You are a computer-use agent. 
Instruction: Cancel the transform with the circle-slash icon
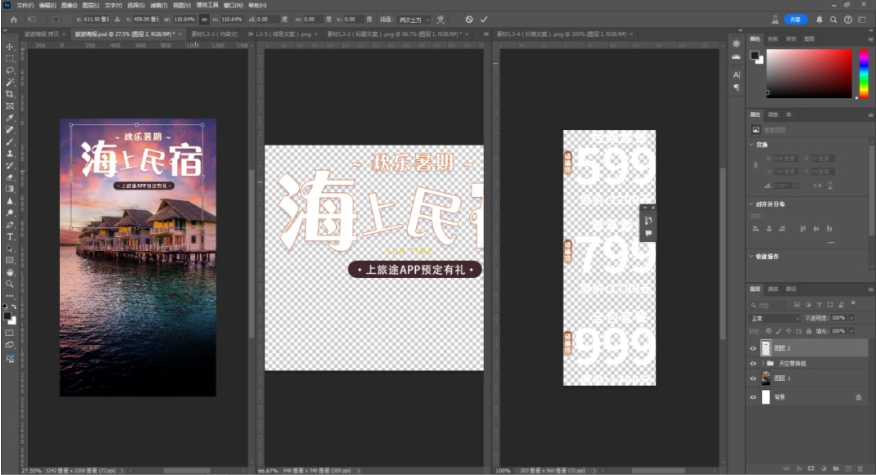pos(469,19)
